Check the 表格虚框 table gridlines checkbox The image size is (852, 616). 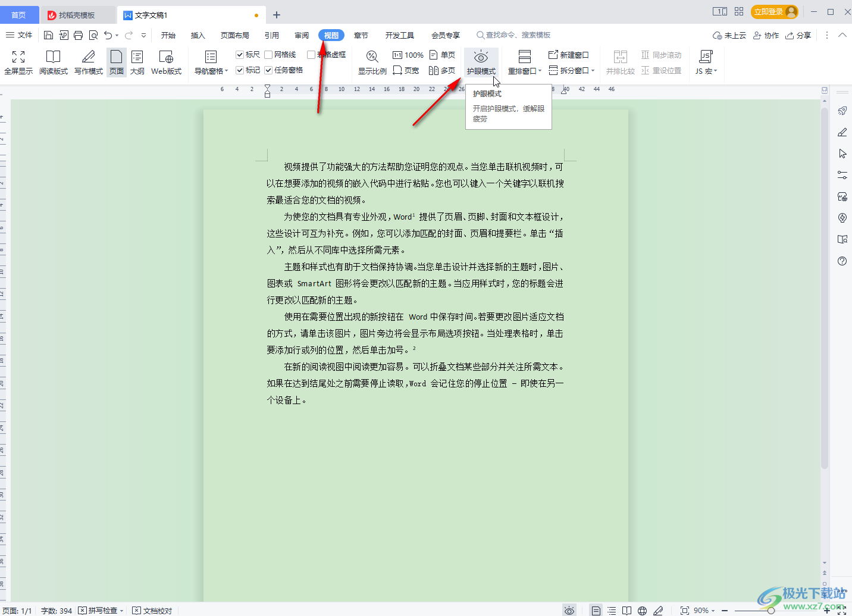click(x=311, y=55)
